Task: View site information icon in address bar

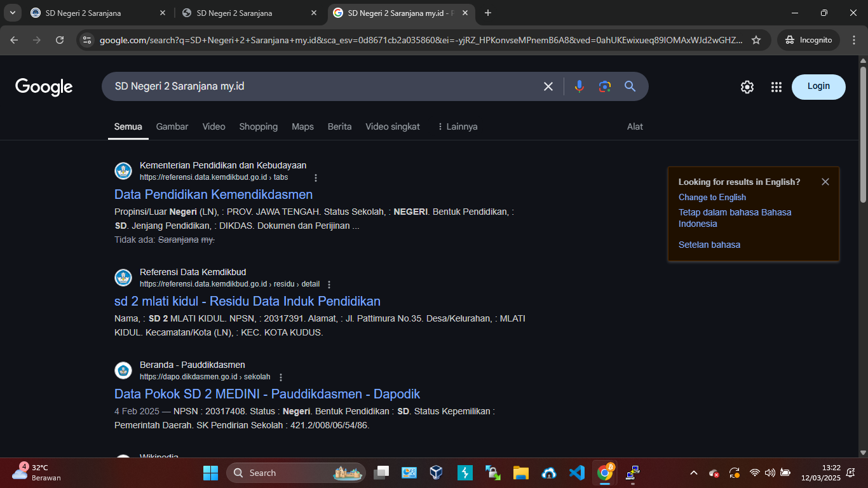Action: point(88,40)
